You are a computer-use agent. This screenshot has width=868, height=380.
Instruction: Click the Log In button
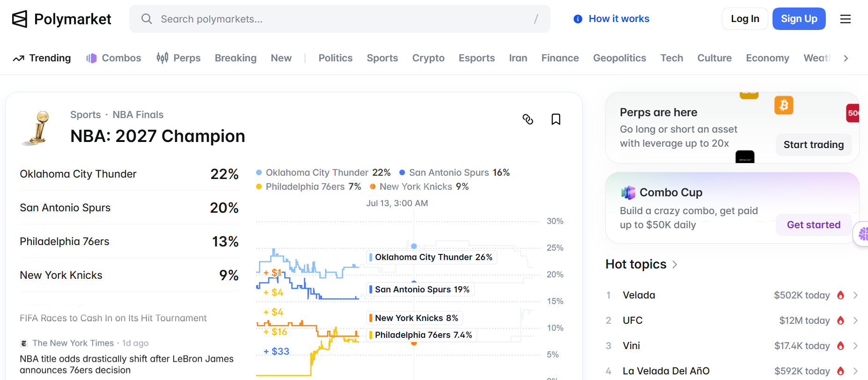pos(745,19)
